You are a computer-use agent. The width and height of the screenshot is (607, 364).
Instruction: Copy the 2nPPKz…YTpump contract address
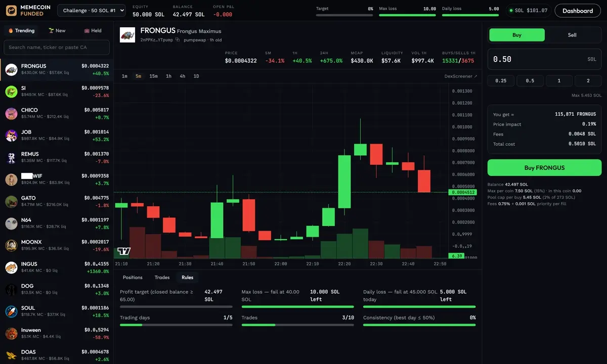tap(178, 39)
